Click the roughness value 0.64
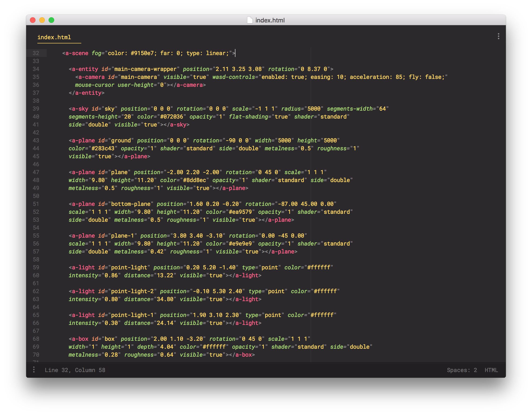Image resolution: width=532 pixels, height=415 pixels. point(167,355)
